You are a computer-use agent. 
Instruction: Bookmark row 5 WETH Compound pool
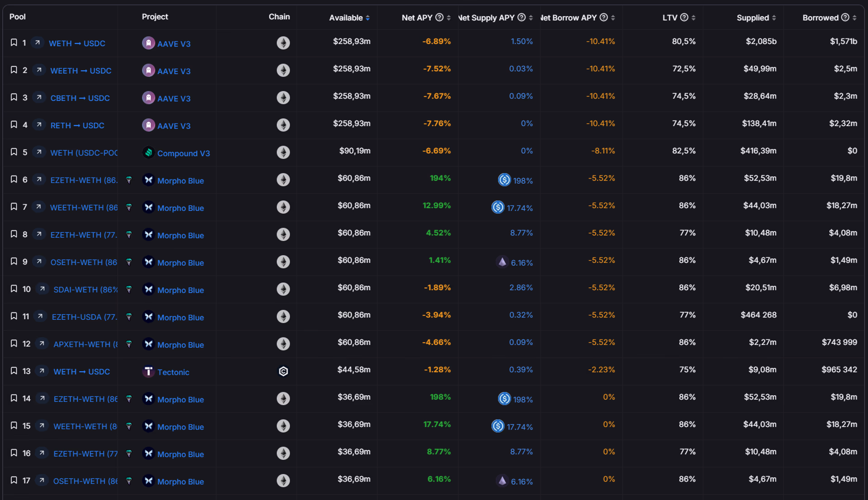pyautogui.click(x=14, y=152)
